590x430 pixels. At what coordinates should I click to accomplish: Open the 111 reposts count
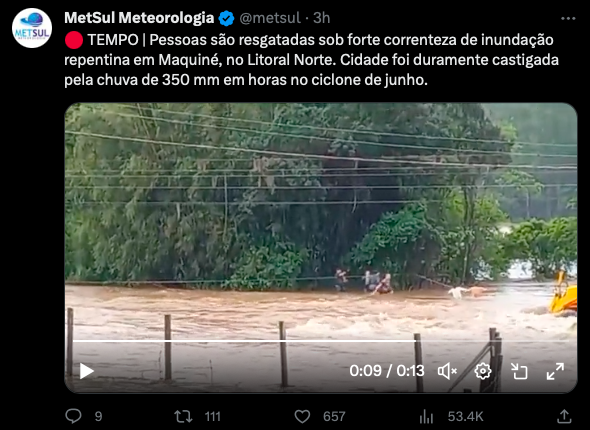pyautogui.click(x=213, y=416)
